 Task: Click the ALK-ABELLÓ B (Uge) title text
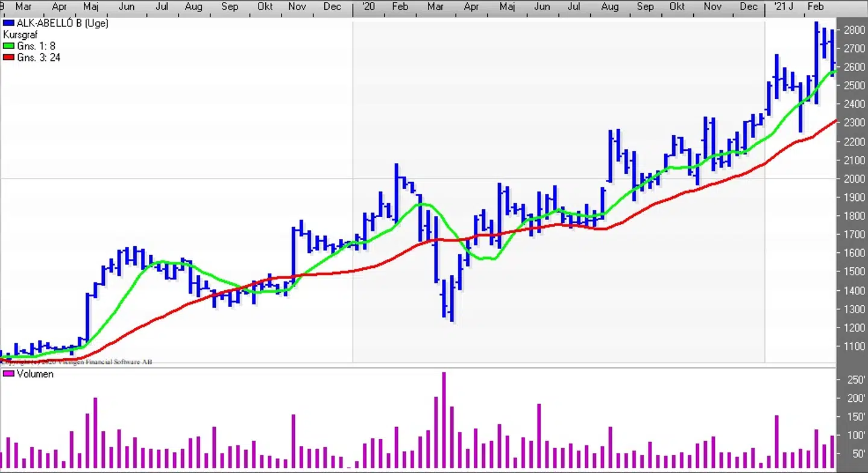[62, 24]
